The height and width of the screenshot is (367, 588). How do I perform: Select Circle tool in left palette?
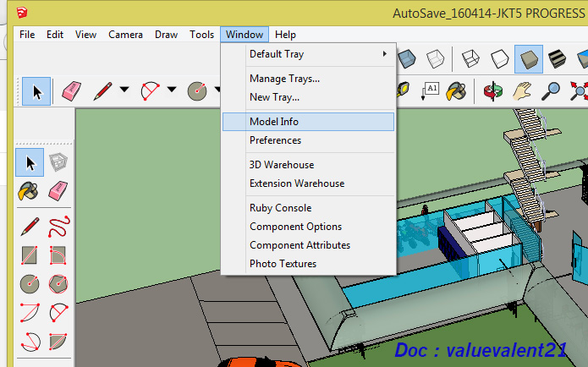tap(30, 284)
